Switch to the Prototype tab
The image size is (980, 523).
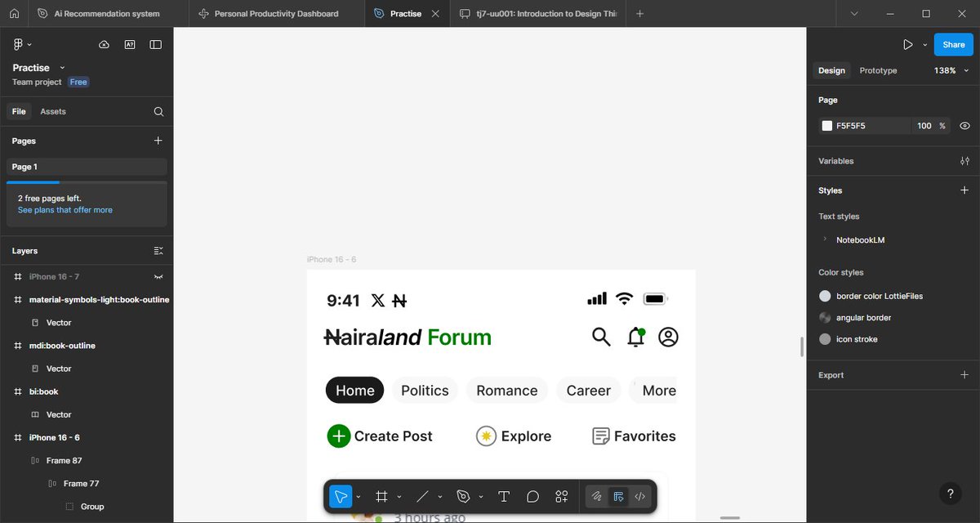[x=878, y=71]
